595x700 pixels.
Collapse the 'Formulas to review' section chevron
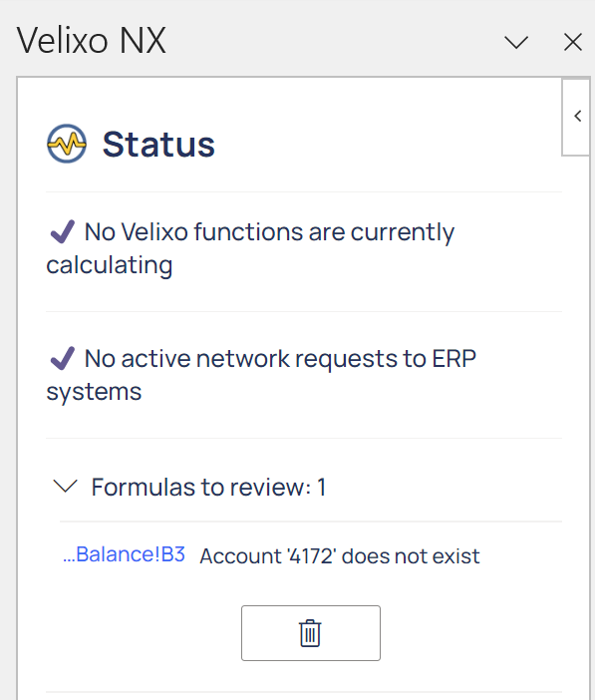coord(65,487)
